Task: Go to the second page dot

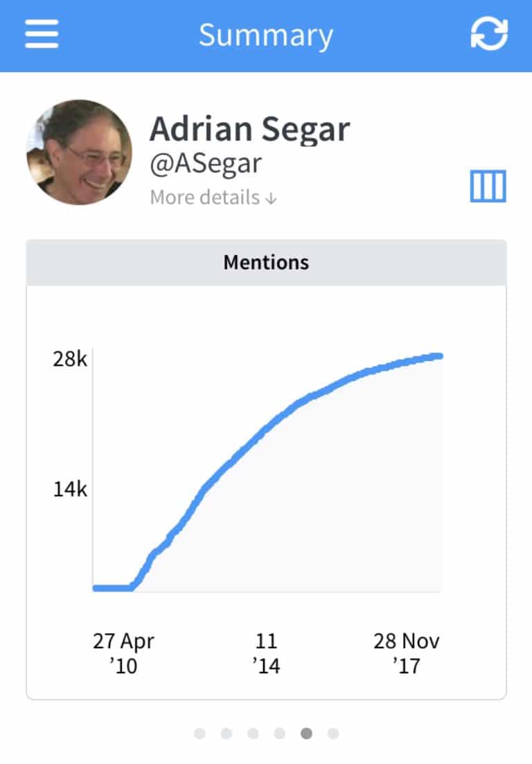Action: (227, 734)
